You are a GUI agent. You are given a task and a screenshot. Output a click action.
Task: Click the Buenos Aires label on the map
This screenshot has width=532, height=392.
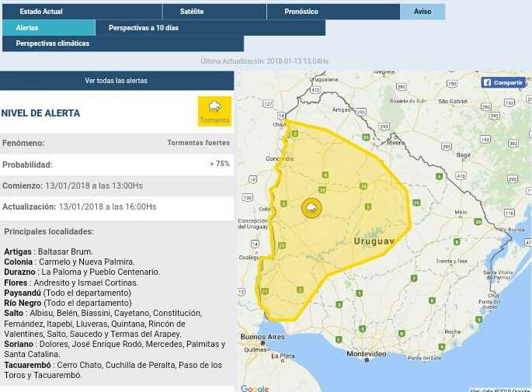pyautogui.click(x=263, y=337)
